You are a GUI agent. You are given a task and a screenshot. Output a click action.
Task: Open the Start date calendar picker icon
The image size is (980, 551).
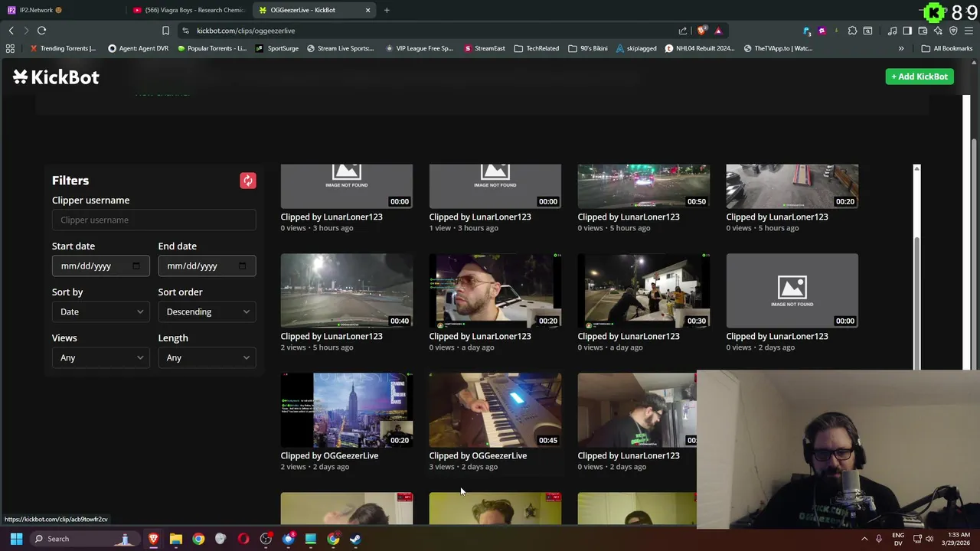point(136,266)
